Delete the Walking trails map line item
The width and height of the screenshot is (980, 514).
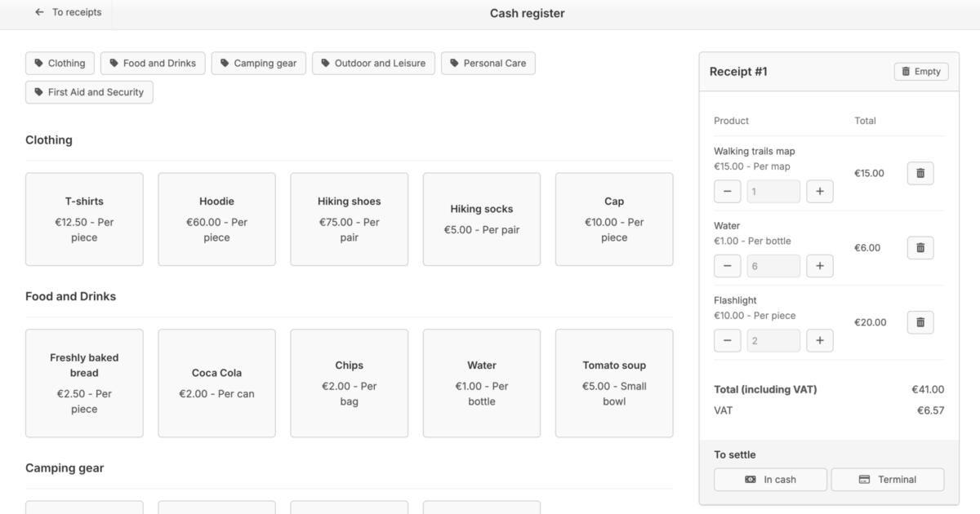pos(920,173)
